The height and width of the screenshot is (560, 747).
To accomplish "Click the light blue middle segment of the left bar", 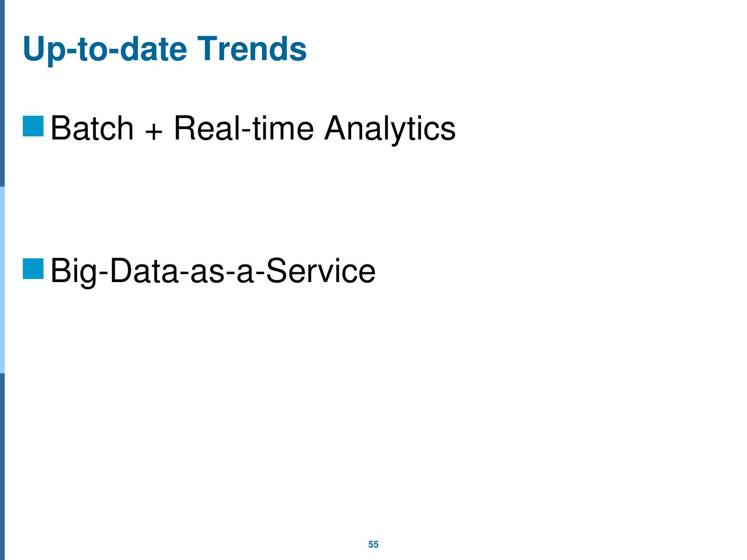I will (2, 280).
